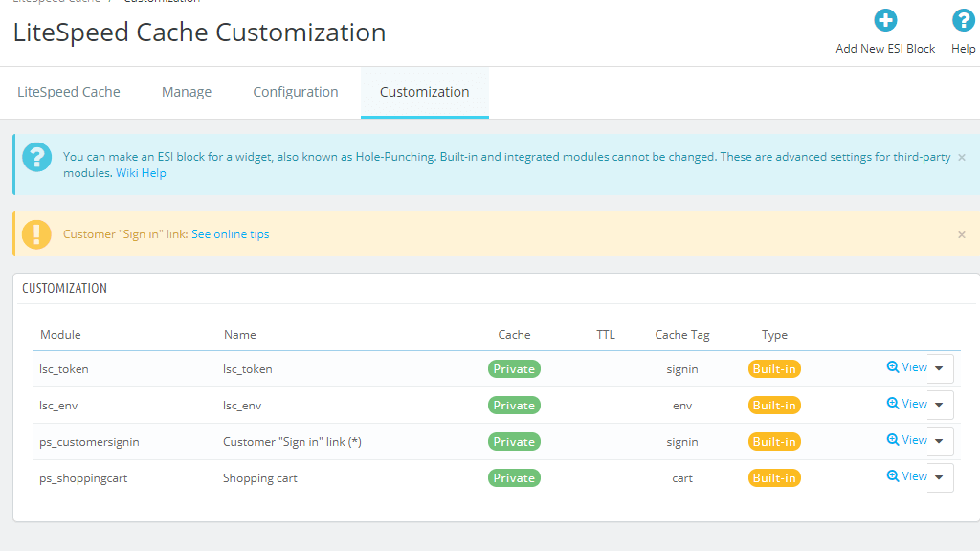Click the LiteSpeed Cache Customization page title

(199, 33)
